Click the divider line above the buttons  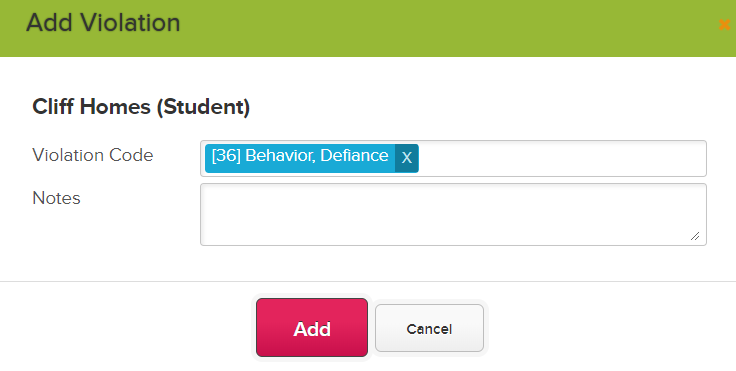[x=368, y=282]
